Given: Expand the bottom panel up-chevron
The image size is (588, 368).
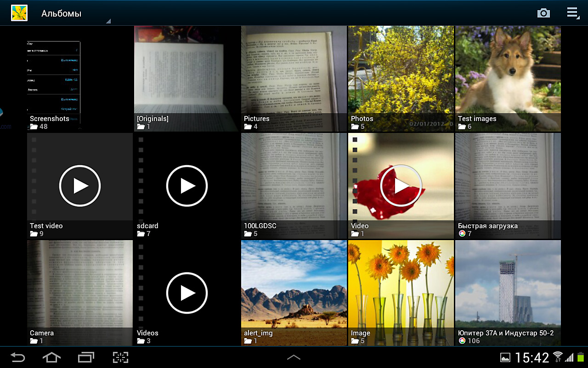Looking at the screenshot, I should (294, 357).
